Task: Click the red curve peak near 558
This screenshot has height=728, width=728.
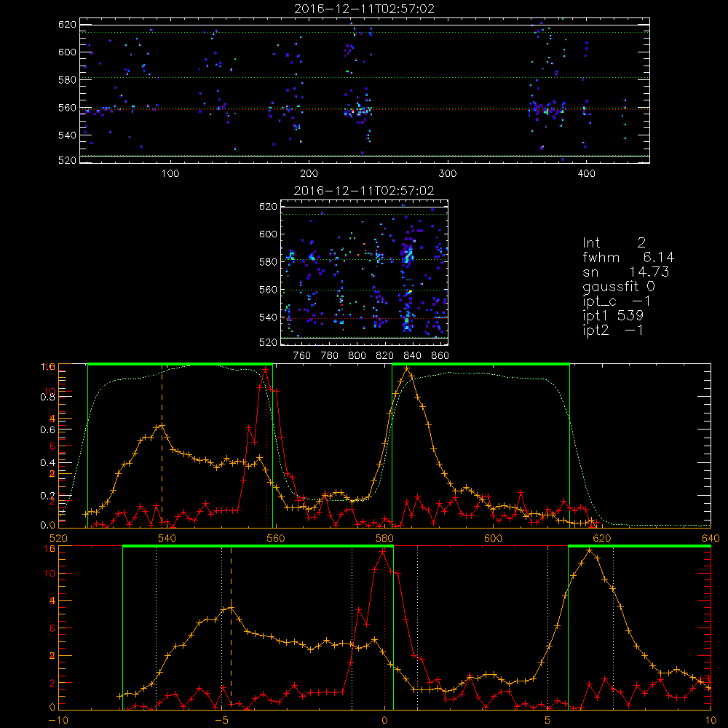Action: point(266,370)
